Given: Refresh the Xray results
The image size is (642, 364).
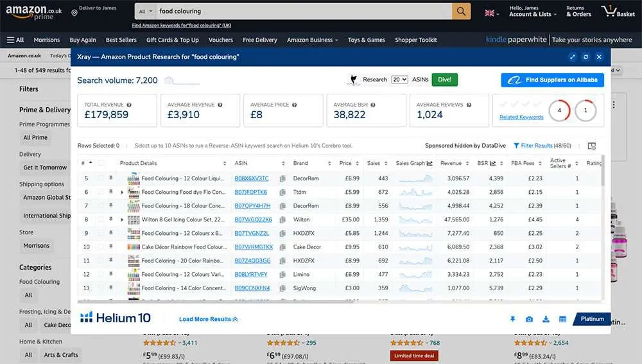Looking at the screenshot, I should tap(586, 57).
